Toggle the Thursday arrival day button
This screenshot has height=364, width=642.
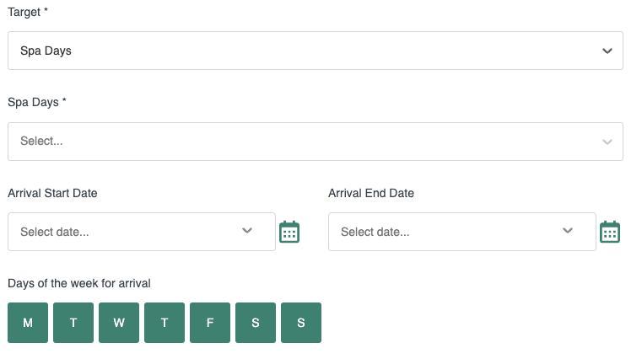tap(165, 323)
